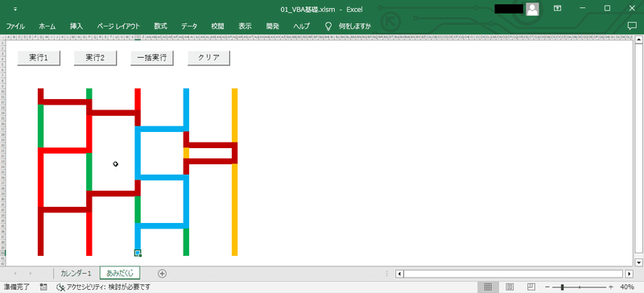Expand the Quick Access Toolbar dropdown
The width and height of the screenshot is (644, 293).
pyautogui.click(x=15, y=9)
